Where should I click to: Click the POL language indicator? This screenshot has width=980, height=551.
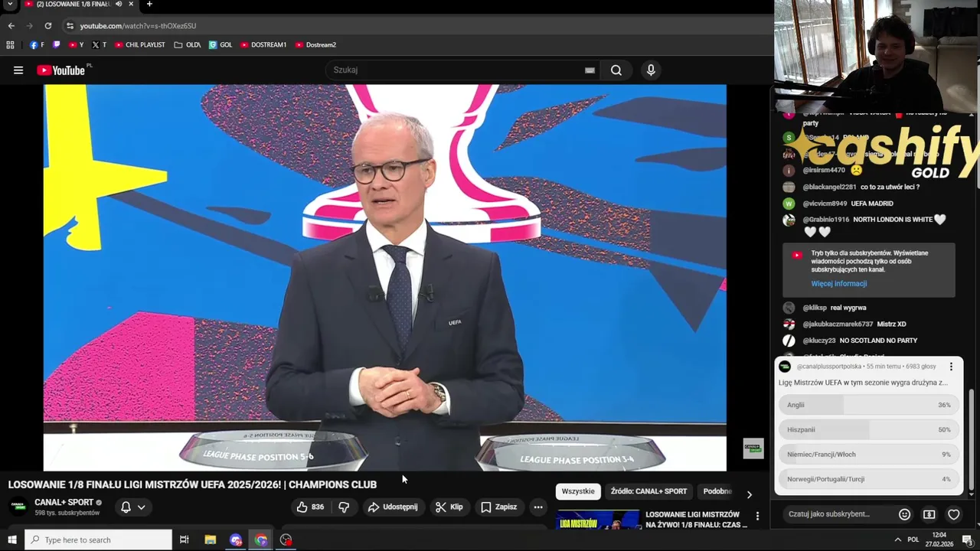point(913,540)
